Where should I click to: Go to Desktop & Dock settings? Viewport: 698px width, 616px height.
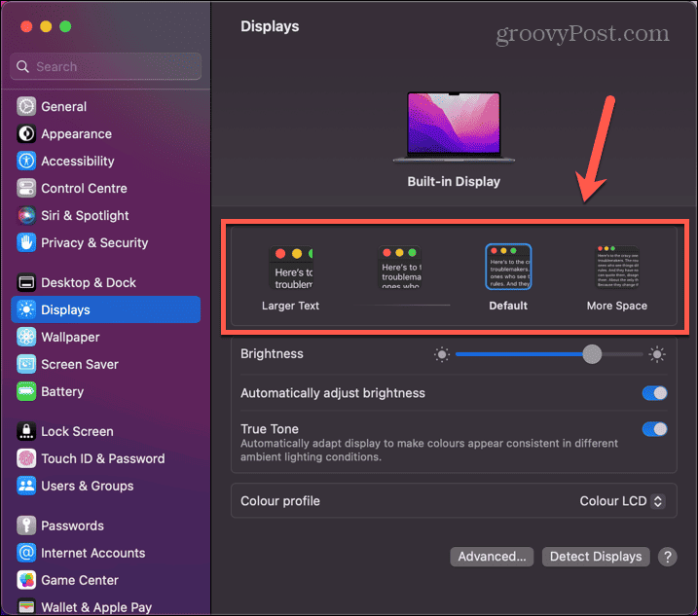pyautogui.click(x=105, y=282)
